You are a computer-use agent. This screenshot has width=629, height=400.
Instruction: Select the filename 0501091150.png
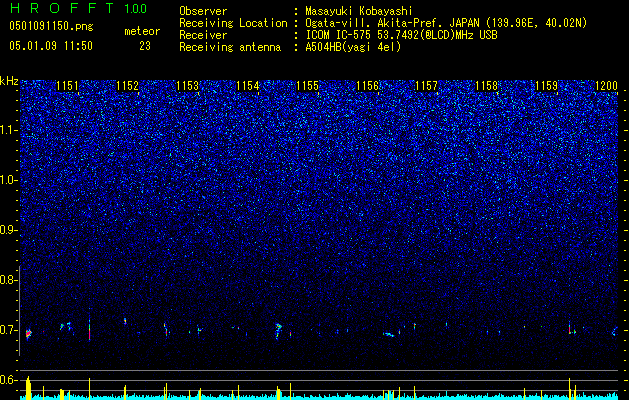point(51,26)
